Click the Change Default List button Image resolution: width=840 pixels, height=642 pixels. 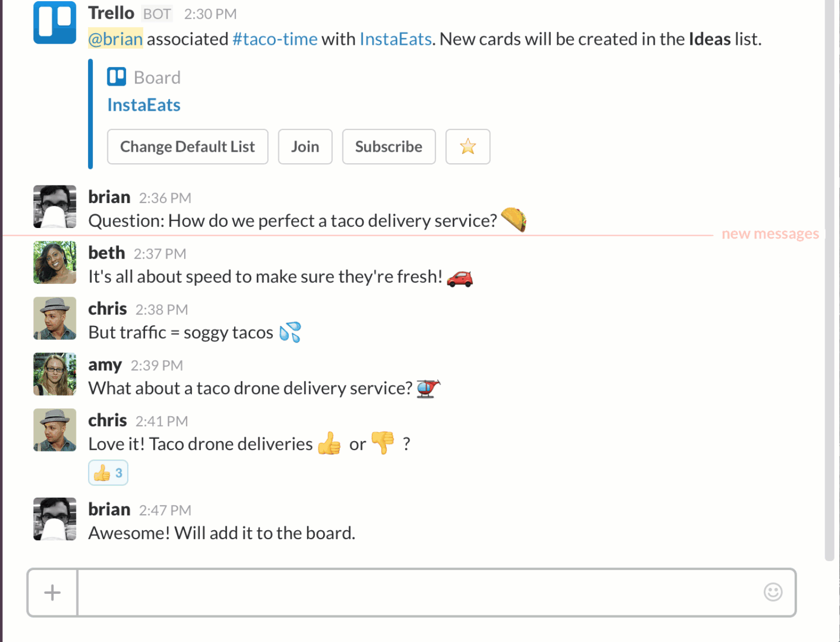pyautogui.click(x=188, y=147)
